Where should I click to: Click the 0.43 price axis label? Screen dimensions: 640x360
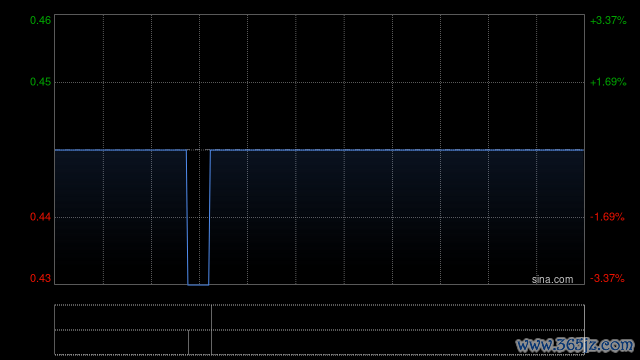40,278
